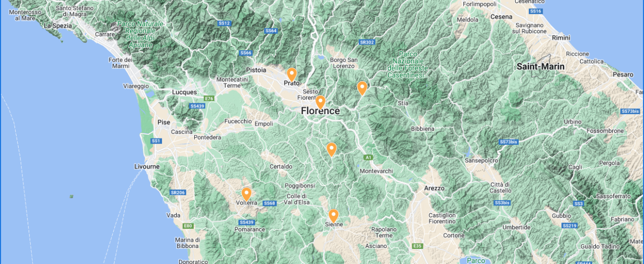Image resolution: width=644 pixels, height=264 pixels.
Task: Click the Poggibonsi town label
Action: [x=300, y=185]
